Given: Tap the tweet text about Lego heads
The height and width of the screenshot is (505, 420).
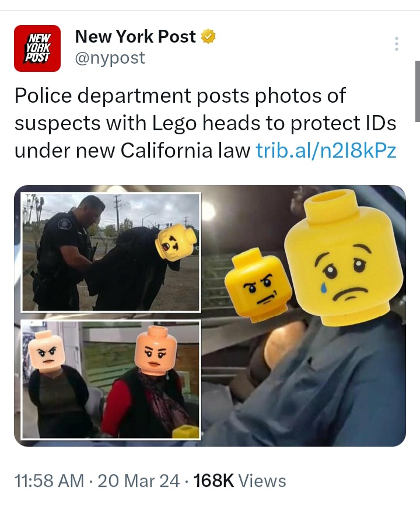Looking at the screenshot, I should (x=205, y=123).
